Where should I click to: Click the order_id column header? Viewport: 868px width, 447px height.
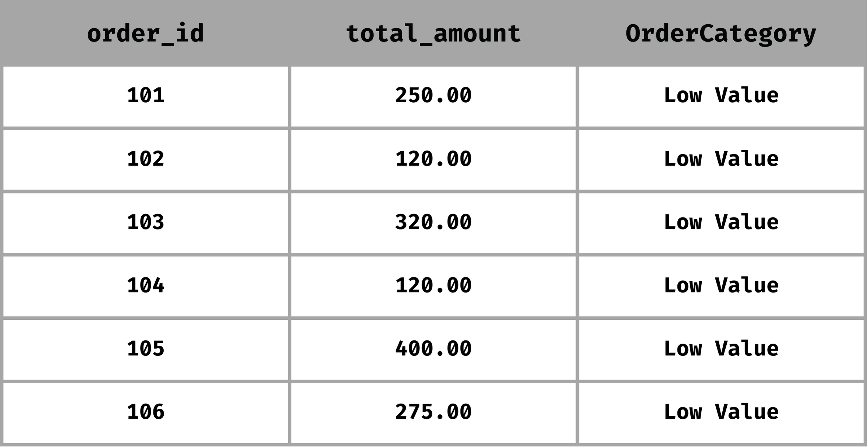point(145,33)
